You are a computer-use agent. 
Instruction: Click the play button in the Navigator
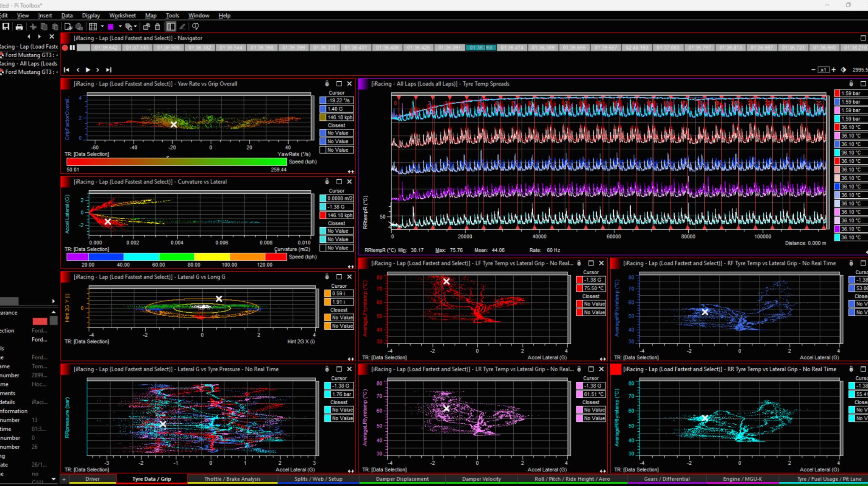click(88, 69)
